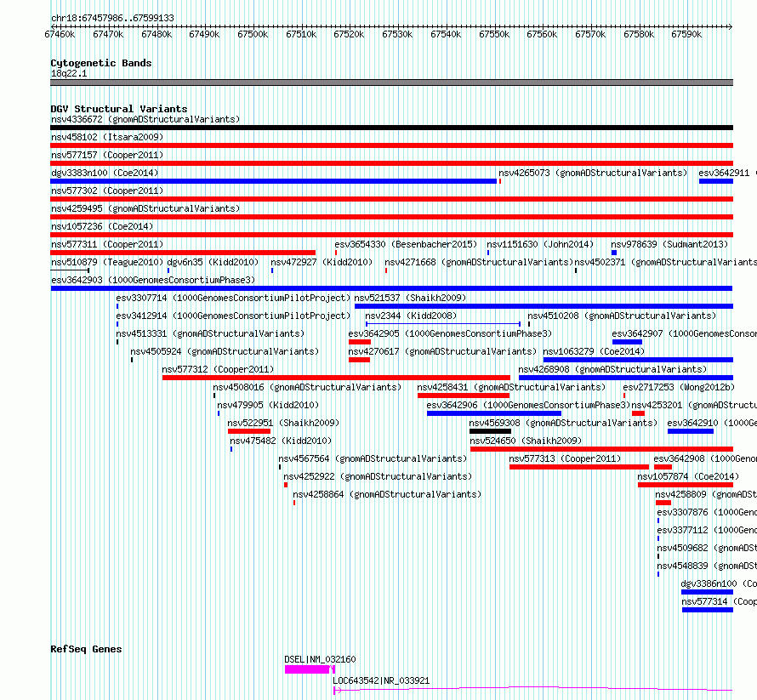
Task: Select nsv4508016 gnomAD label
Action: click(x=307, y=387)
